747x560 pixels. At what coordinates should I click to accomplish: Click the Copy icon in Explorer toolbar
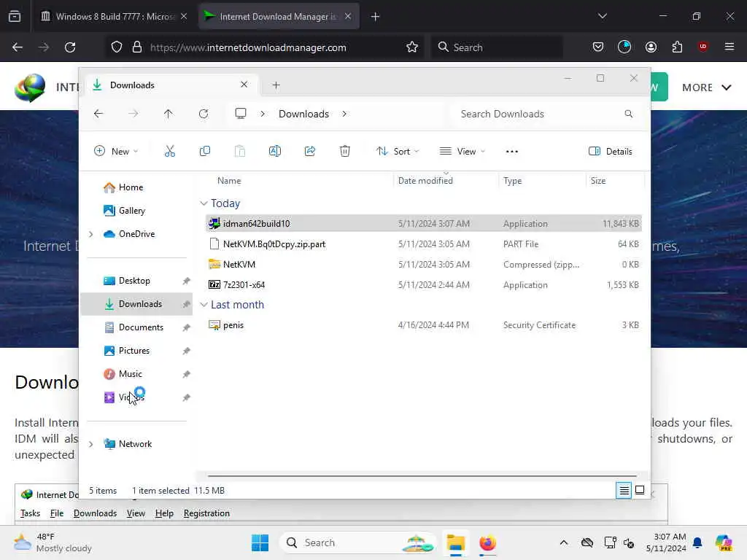205,152
